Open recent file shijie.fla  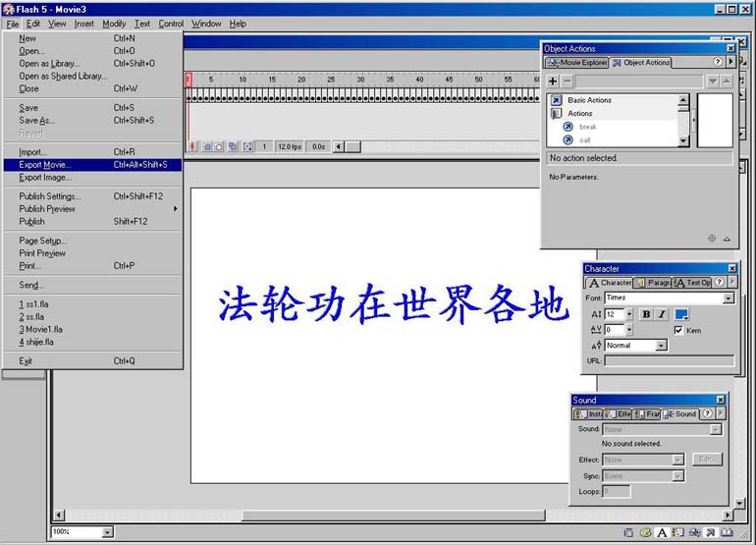pyautogui.click(x=39, y=342)
